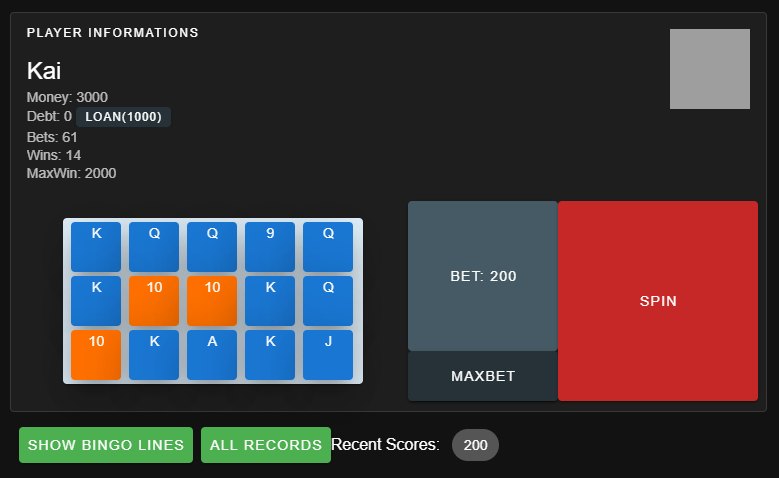Click the orange 10 tile in bottom row

pyautogui.click(x=96, y=355)
